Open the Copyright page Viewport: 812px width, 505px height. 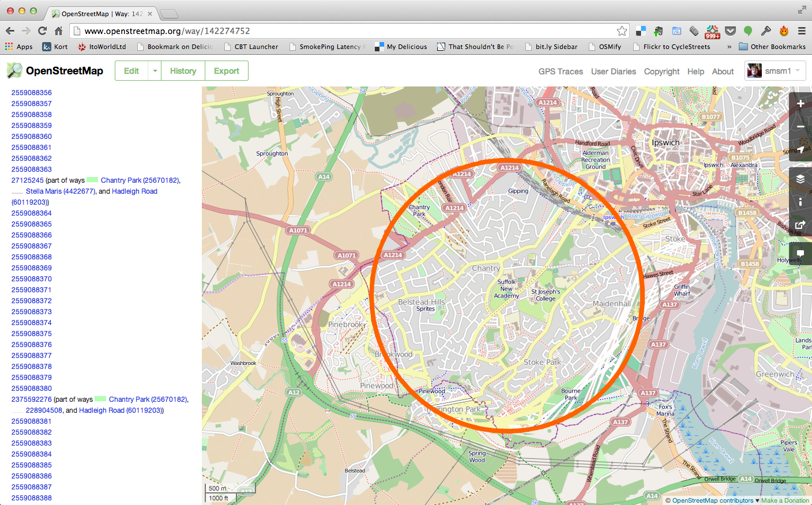pos(662,71)
